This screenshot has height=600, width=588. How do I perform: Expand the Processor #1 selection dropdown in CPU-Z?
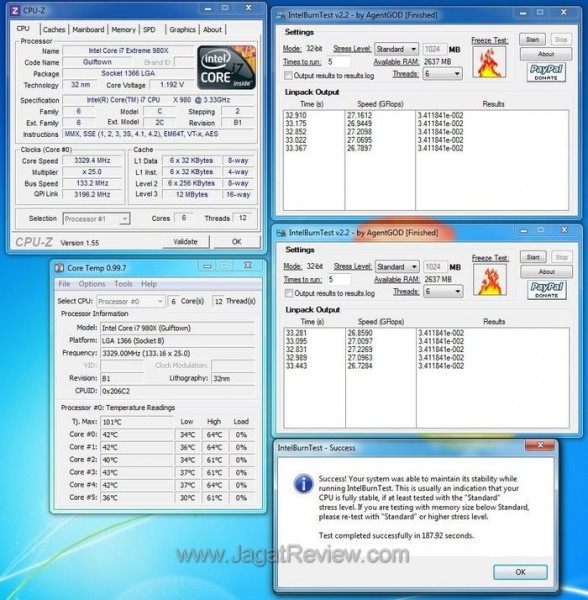[x=96, y=219]
